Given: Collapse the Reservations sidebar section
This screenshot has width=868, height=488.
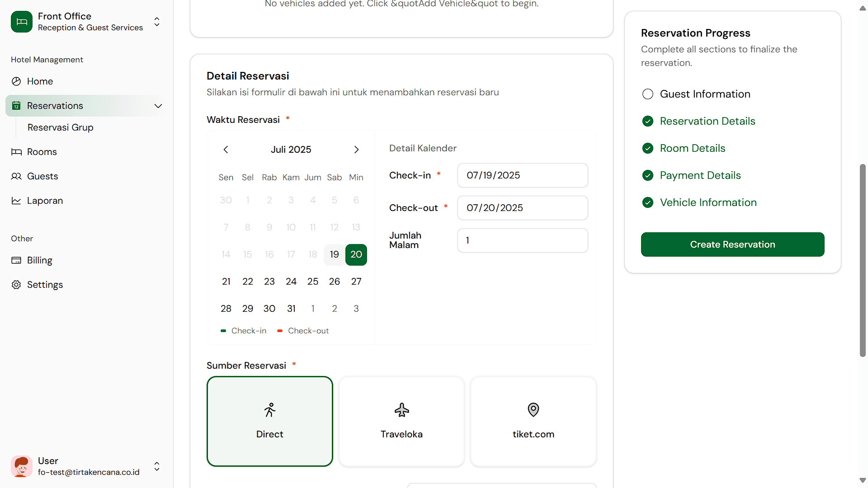Looking at the screenshot, I should 158,106.
